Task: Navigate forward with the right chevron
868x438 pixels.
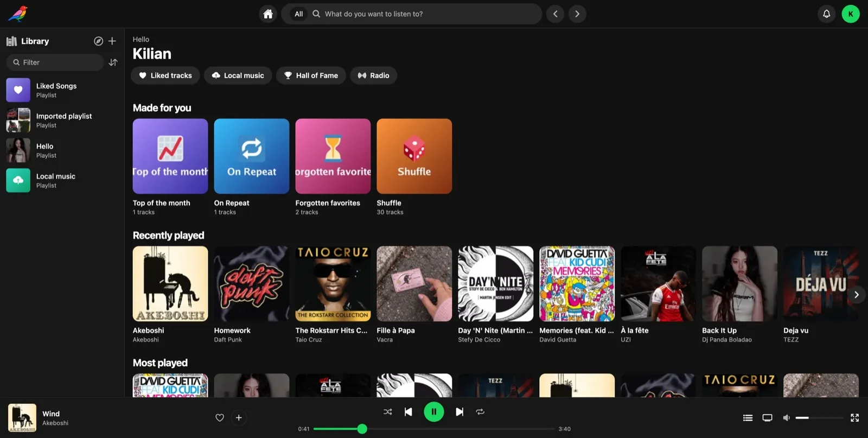Action: click(x=577, y=14)
